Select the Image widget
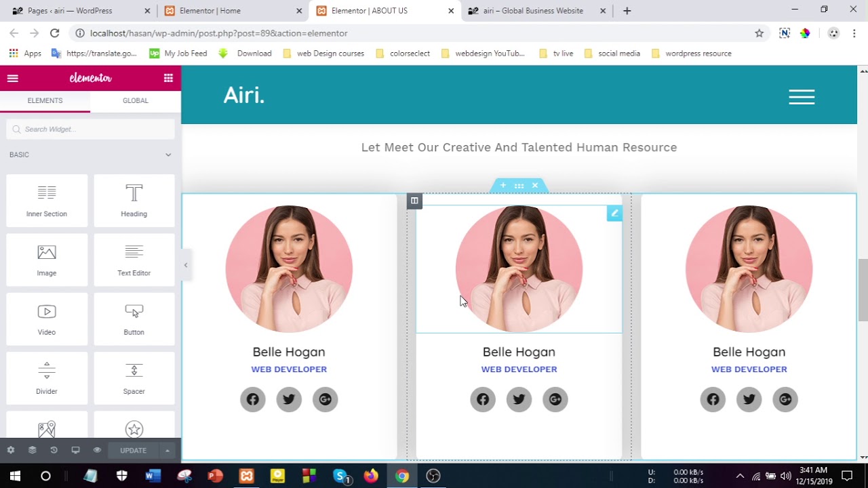868x488 pixels. coord(47,260)
